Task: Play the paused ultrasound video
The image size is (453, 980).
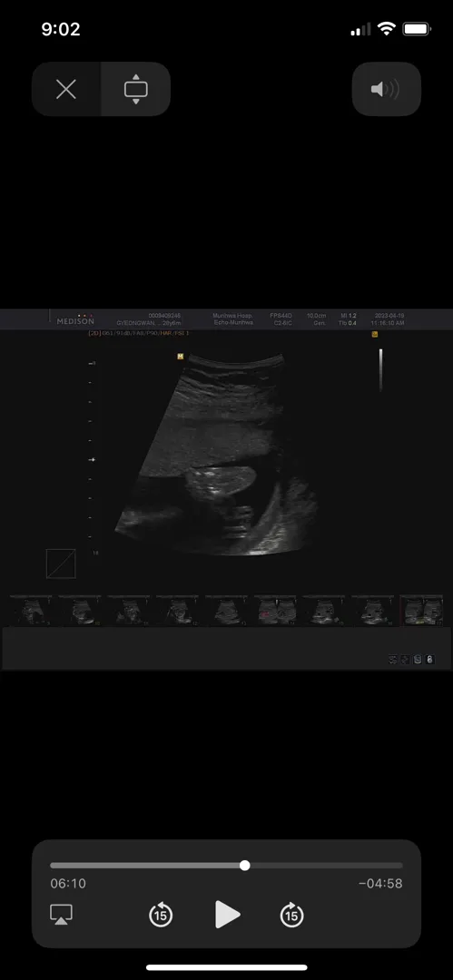Action: click(x=227, y=915)
